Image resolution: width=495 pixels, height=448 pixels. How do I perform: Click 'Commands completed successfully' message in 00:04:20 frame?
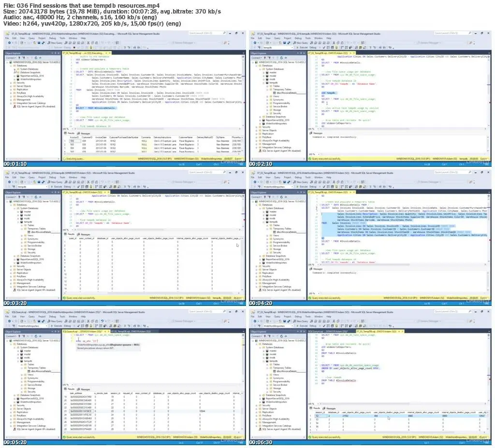coord(335,273)
